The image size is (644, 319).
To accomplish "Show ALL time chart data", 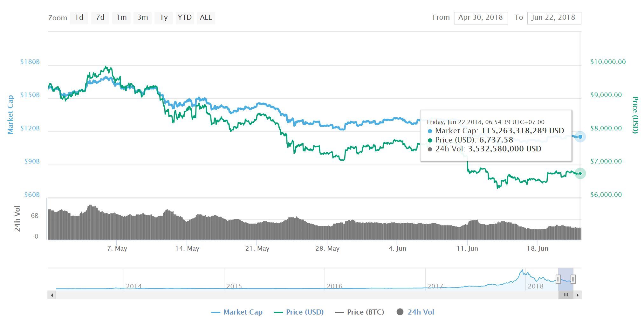I will 206,18.
